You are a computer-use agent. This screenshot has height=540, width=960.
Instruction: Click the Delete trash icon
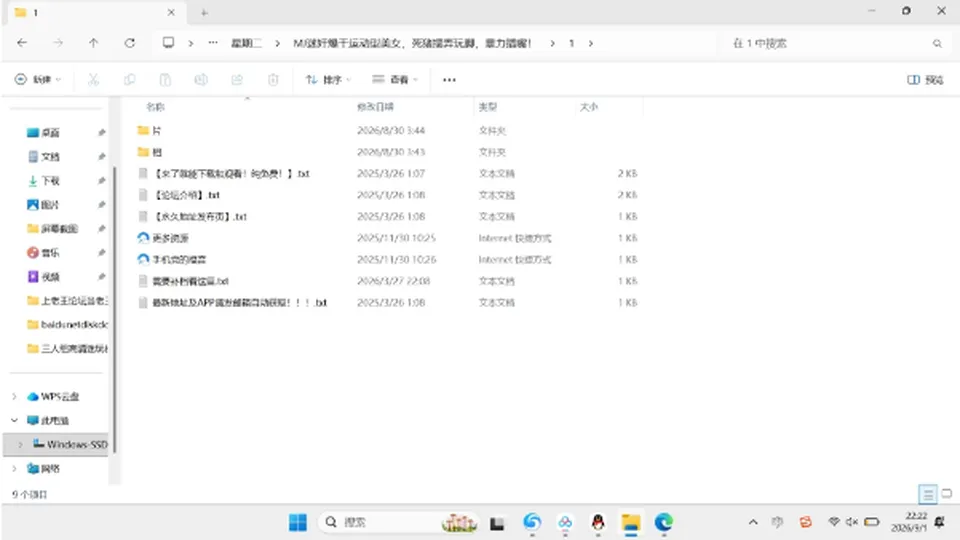(273, 80)
